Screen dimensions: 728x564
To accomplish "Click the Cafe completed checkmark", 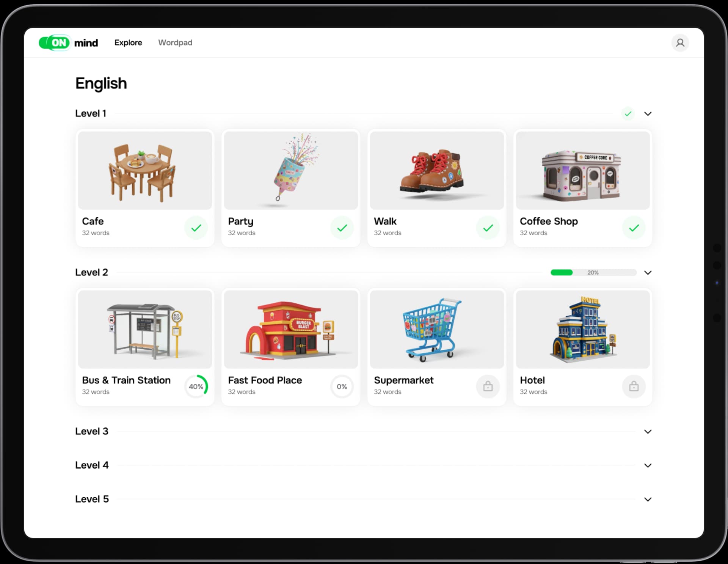I will tap(196, 228).
